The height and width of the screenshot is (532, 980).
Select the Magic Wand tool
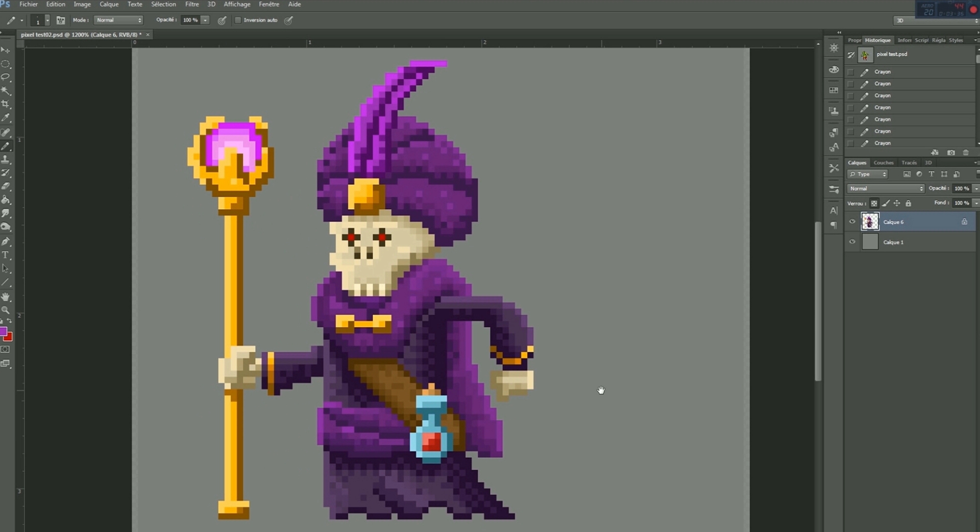point(6,90)
